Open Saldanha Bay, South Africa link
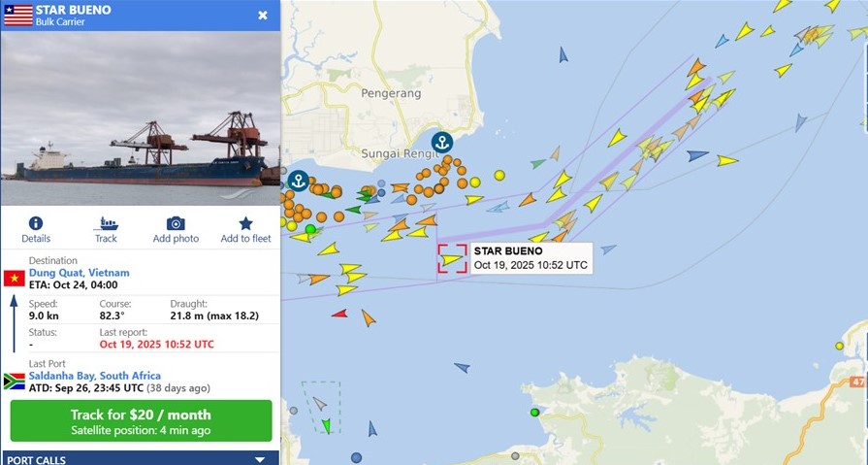 coord(95,376)
